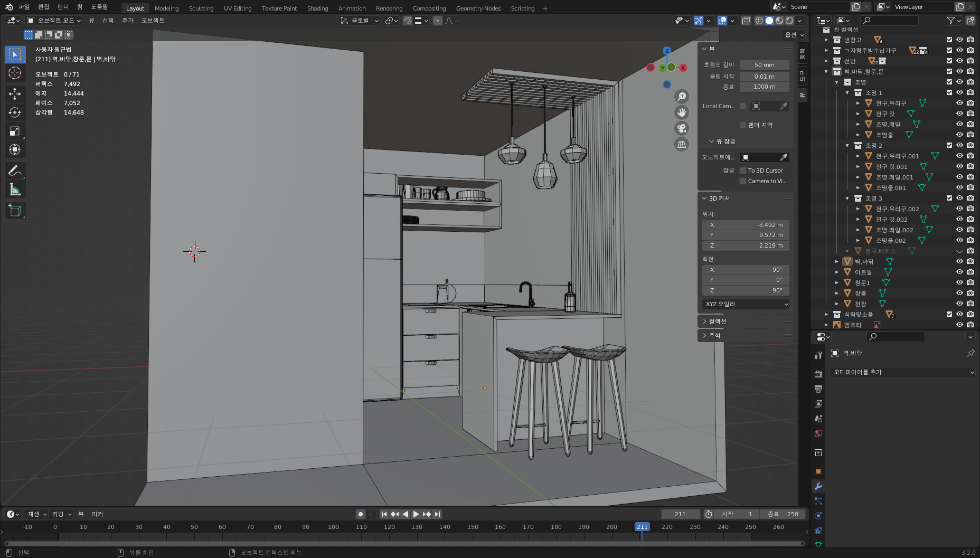The width and height of the screenshot is (980, 558).
Task: Enable the To 3D Cursor lock checkbox
Action: [743, 170]
